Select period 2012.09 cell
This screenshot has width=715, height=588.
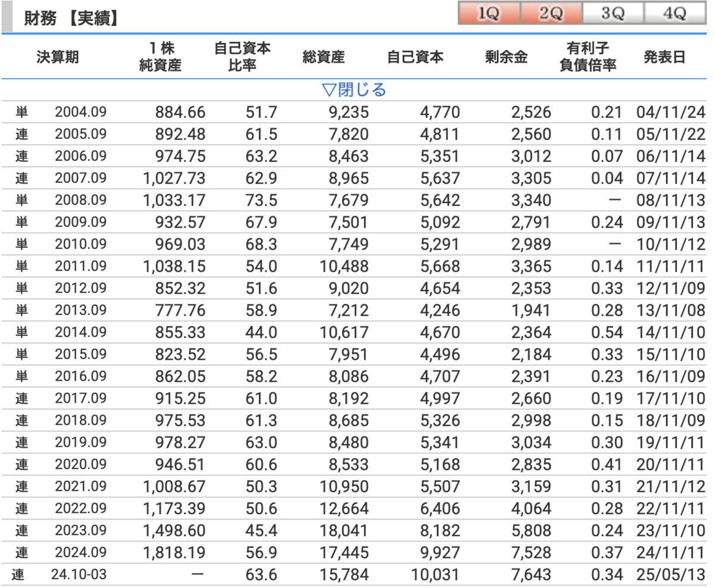coord(80,288)
